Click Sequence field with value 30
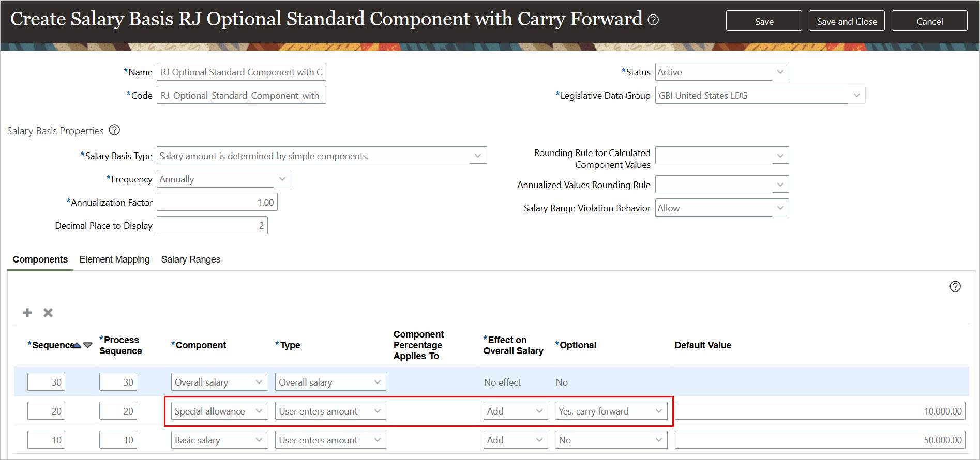The image size is (980, 460). (46, 382)
